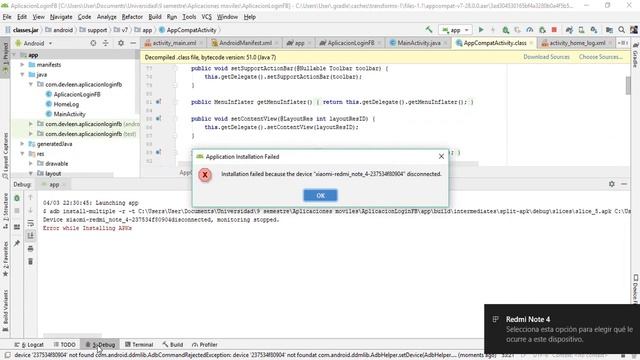Click the Rerun app icon in Debug panel
The height and width of the screenshot is (360, 640).
click(17, 198)
